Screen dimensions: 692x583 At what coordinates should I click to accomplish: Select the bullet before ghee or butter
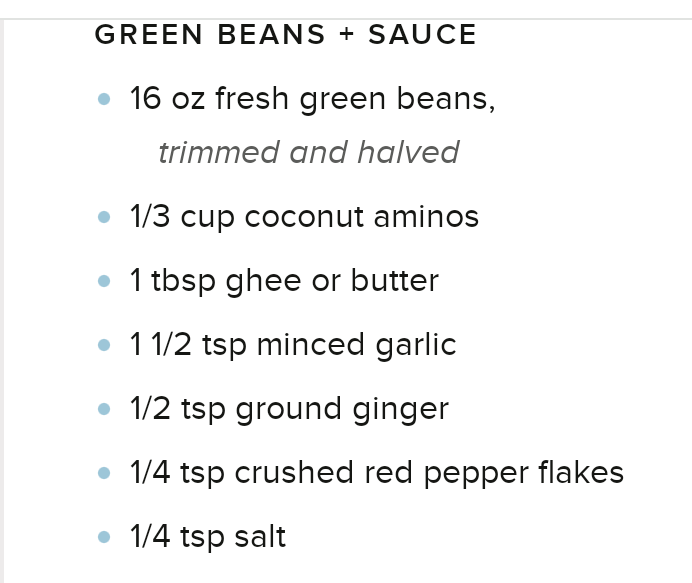click(104, 281)
